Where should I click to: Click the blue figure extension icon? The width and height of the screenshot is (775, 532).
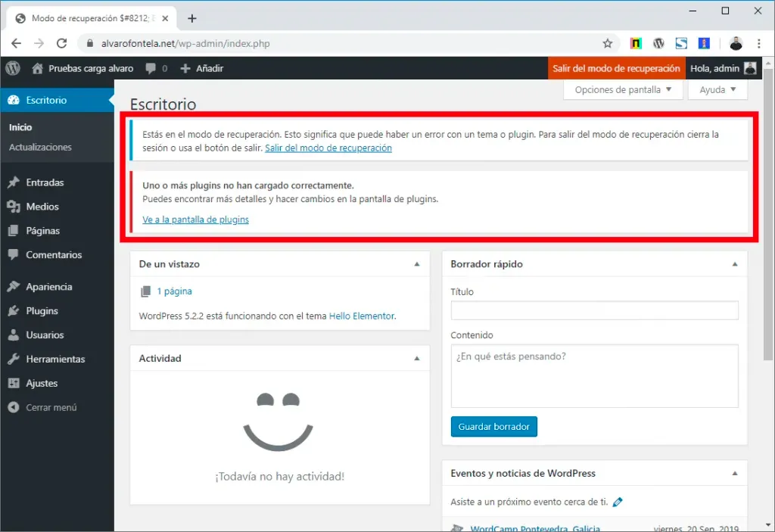(704, 43)
